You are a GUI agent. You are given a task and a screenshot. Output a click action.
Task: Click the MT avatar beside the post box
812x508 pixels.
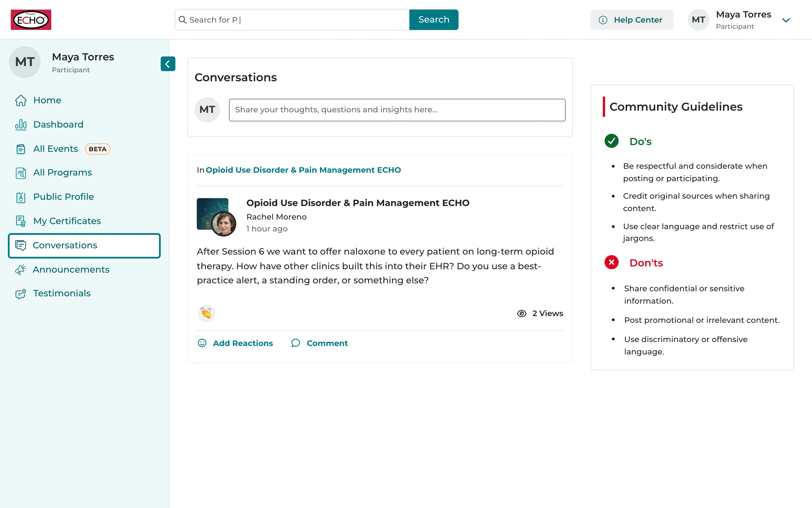click(x=207, y=110)
